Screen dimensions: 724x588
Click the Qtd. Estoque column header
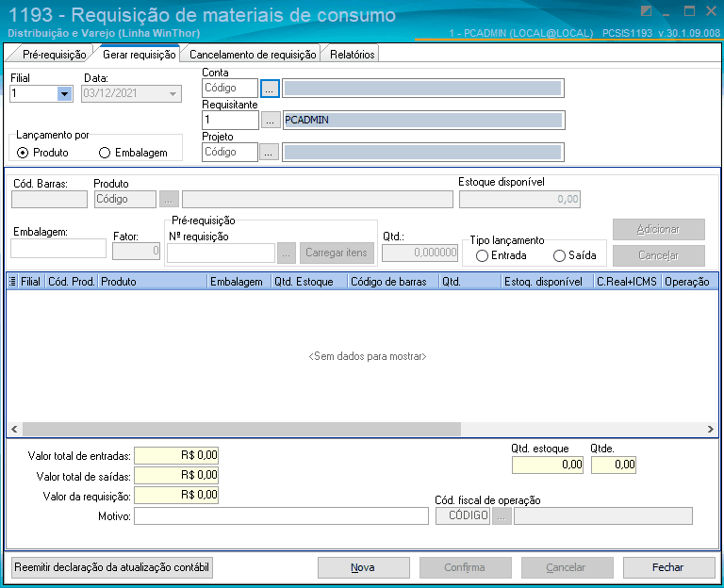point(309,282)
